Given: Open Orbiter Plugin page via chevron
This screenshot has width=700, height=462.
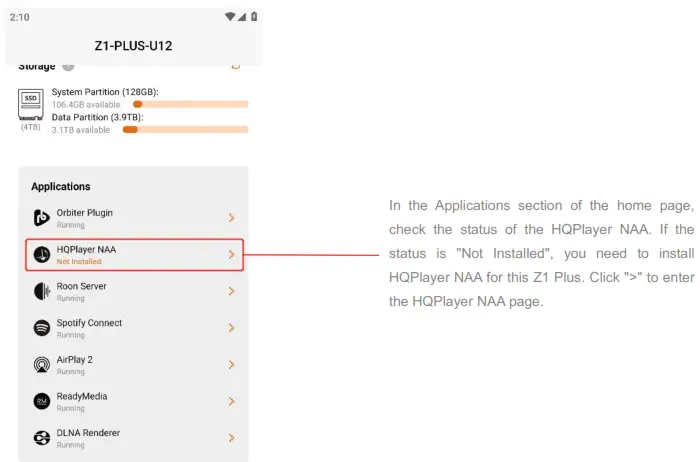Looking at the screenshot, I should [231, 217].
